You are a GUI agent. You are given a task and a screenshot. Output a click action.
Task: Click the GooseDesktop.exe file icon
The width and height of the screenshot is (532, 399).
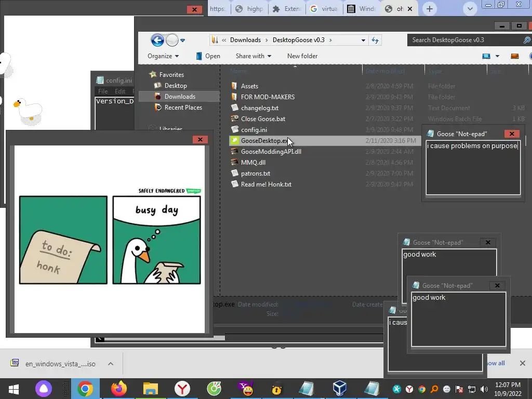(x=234, y=140)
